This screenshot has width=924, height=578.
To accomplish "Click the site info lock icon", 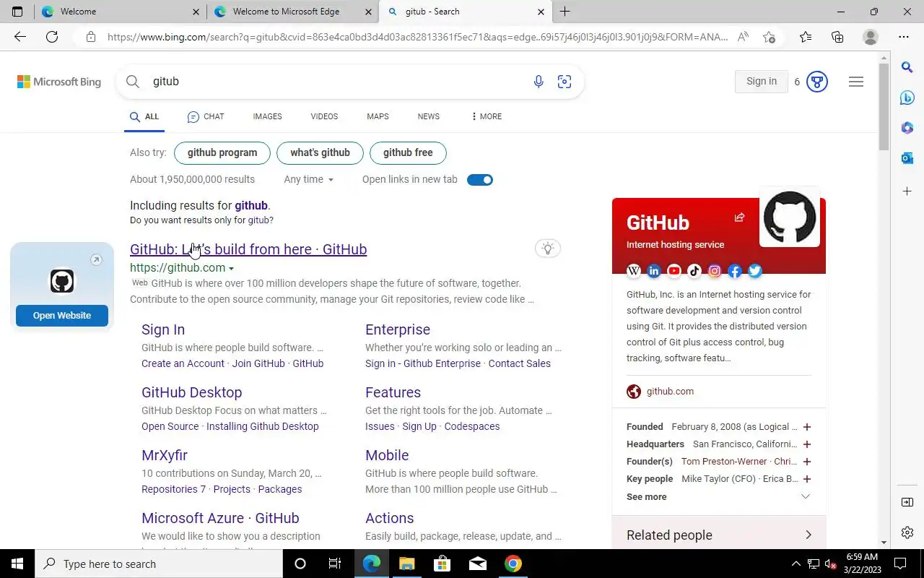I will (90, 37).
